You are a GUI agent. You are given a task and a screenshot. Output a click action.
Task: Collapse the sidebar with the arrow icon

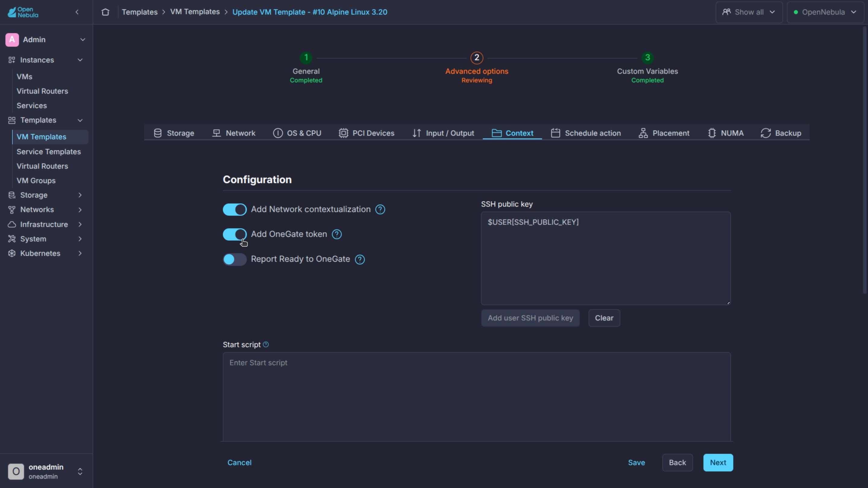77,12
